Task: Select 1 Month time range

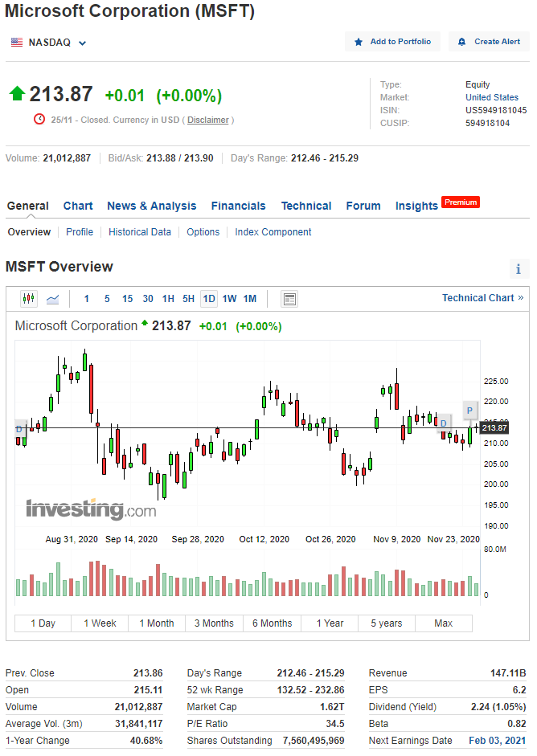Action: tap(157, 623)
